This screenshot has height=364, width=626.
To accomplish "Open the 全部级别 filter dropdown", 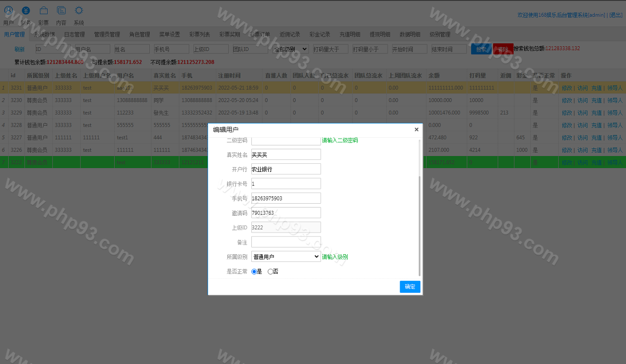I will (290, 49).
